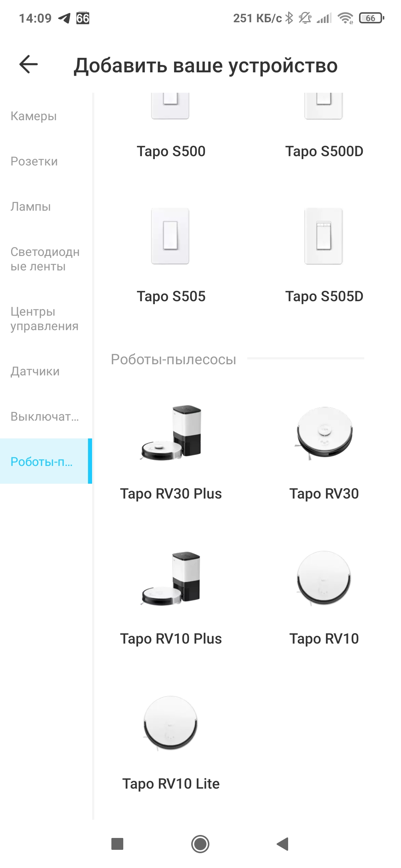Viewport: 401px width, 868px height.
Task: Go to Светодиодные ленты category
Action: [x=45, y=259]
